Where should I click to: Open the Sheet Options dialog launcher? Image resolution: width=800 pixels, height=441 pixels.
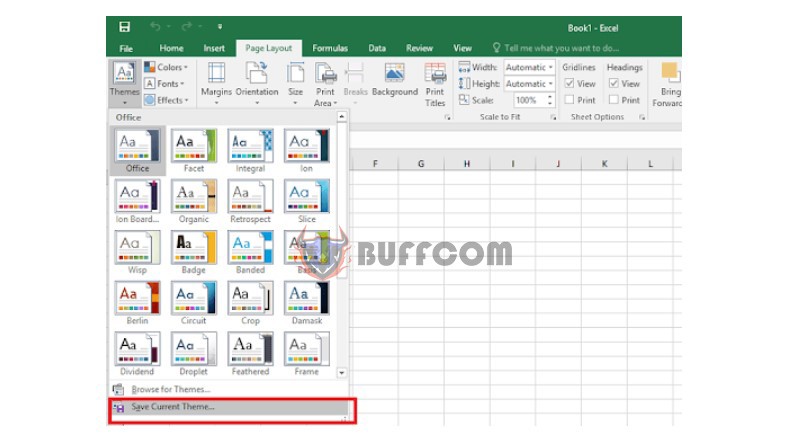coord(642,117)
